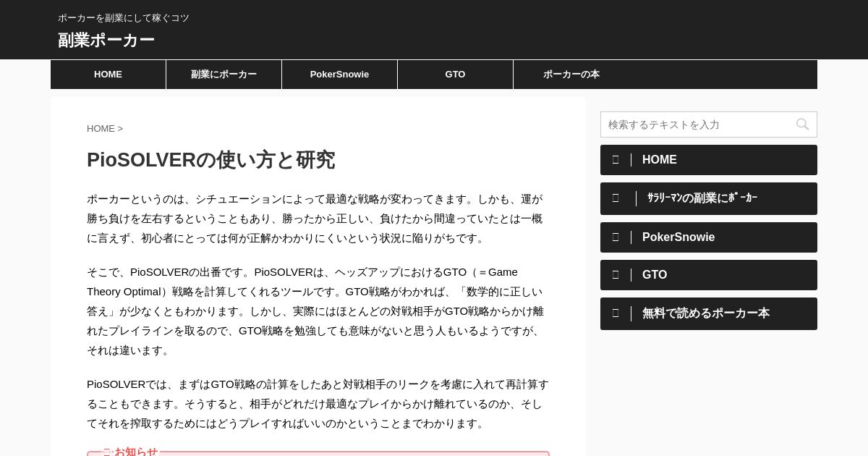Click paragraph starting with そこで、PioSOLVERの出番です
868x456 pixels.
[x=317, y=311]
